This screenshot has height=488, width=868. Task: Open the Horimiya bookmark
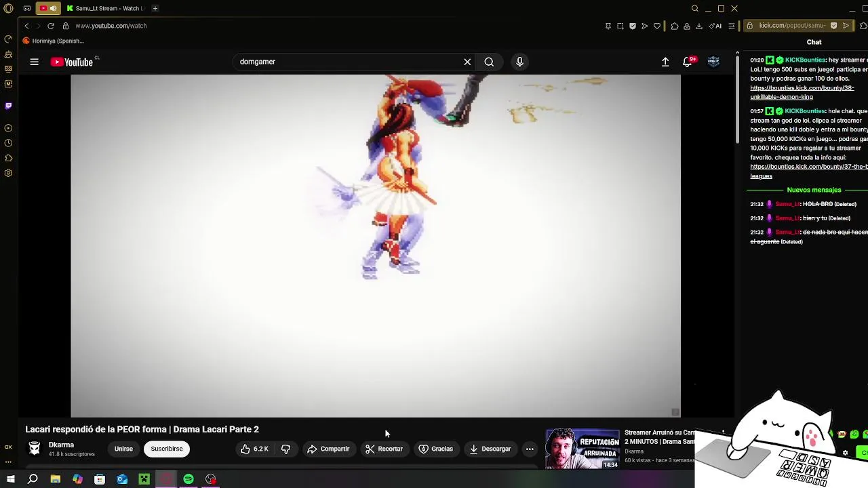tap(54, 41)
